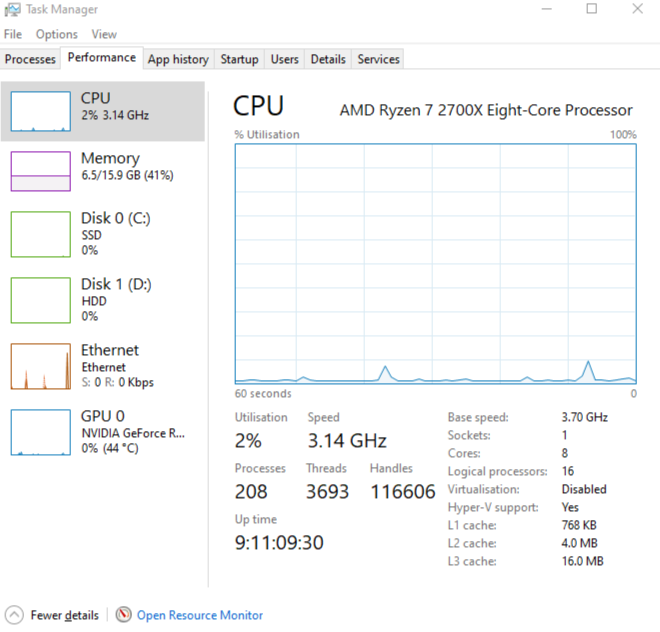Open the File menu
This screenshot has height=632, width=660.
(12, 34)
